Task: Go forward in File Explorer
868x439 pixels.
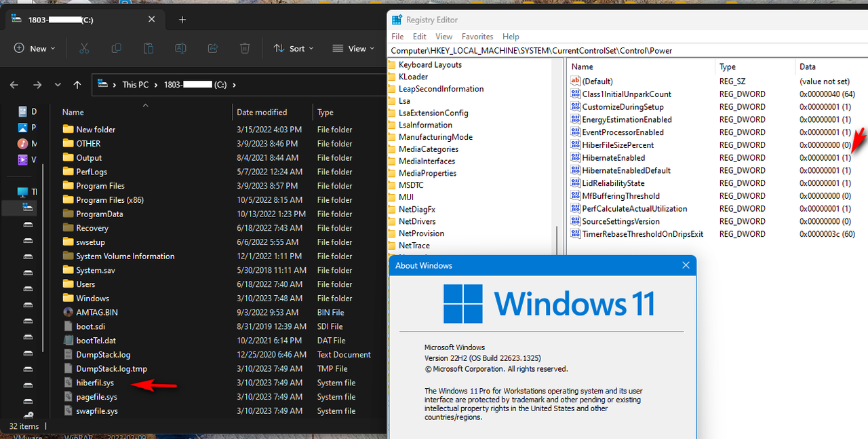Action: (37, 85)
